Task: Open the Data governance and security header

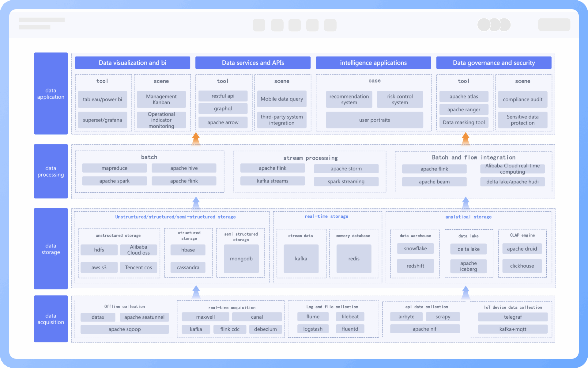Action: pyautogui.click(x=494, y=63)
